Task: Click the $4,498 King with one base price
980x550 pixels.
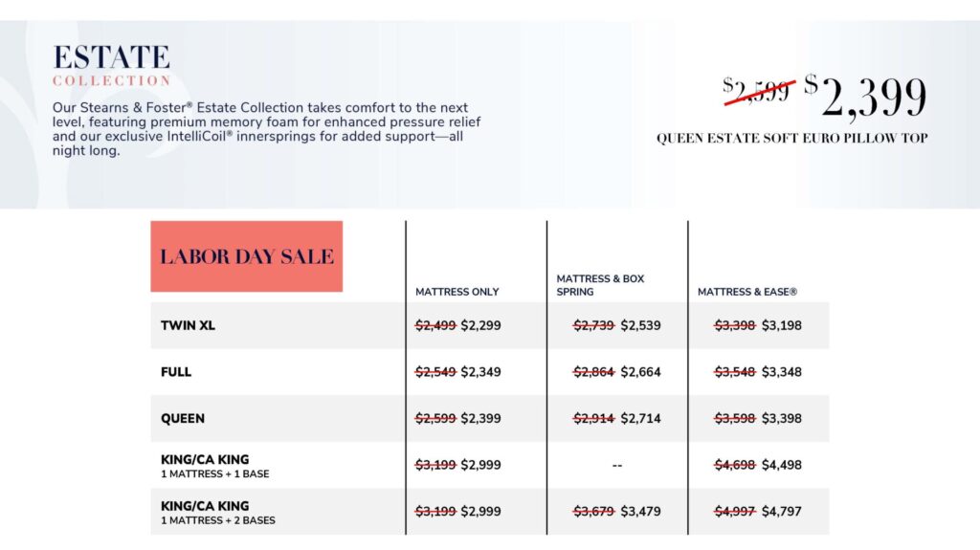Action: (x=781, y=465)
